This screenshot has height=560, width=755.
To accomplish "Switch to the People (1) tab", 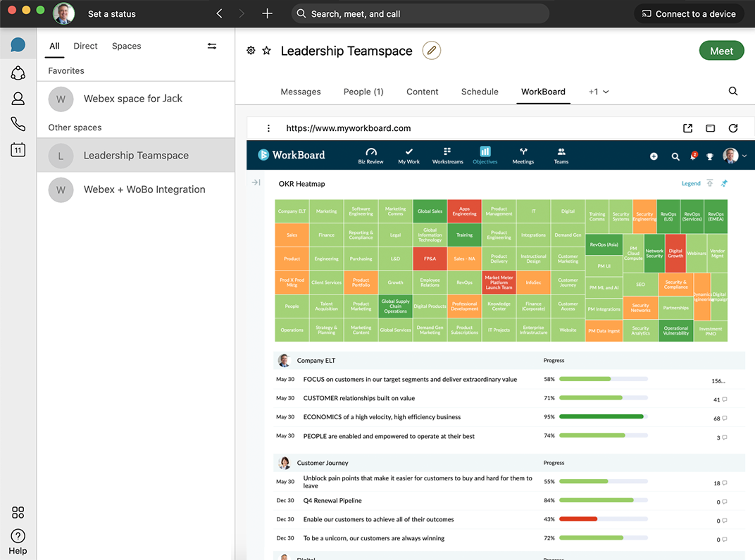I will (x=363, y=92).
